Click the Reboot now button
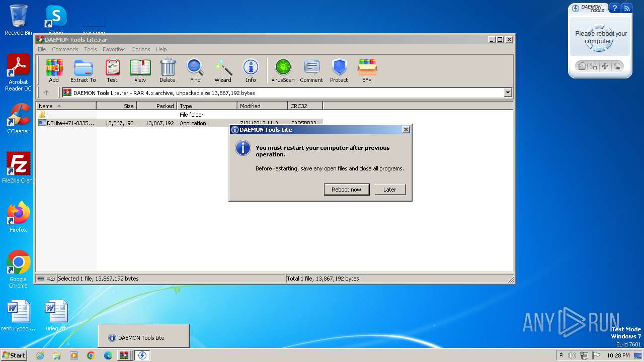 click(346, 190)
